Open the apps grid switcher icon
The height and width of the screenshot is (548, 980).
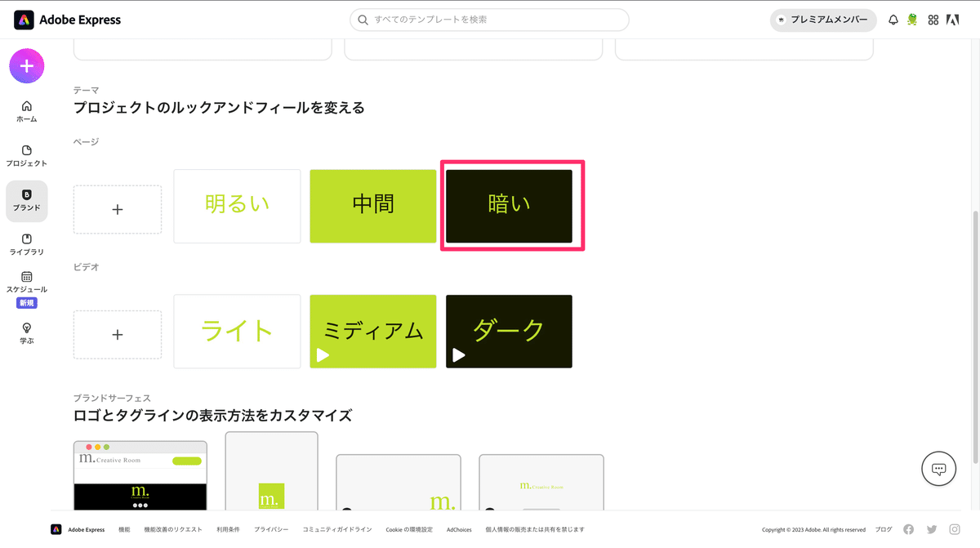pos(933,20)
